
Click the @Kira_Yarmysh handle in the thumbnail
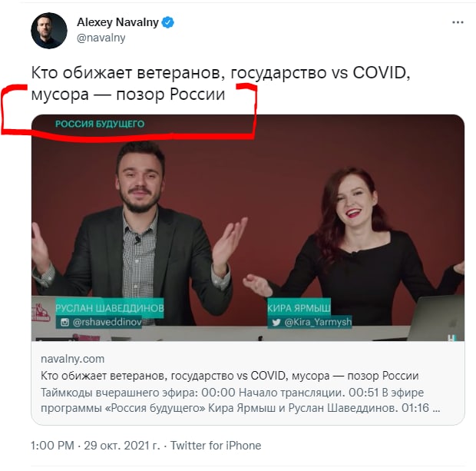point(318,322)
